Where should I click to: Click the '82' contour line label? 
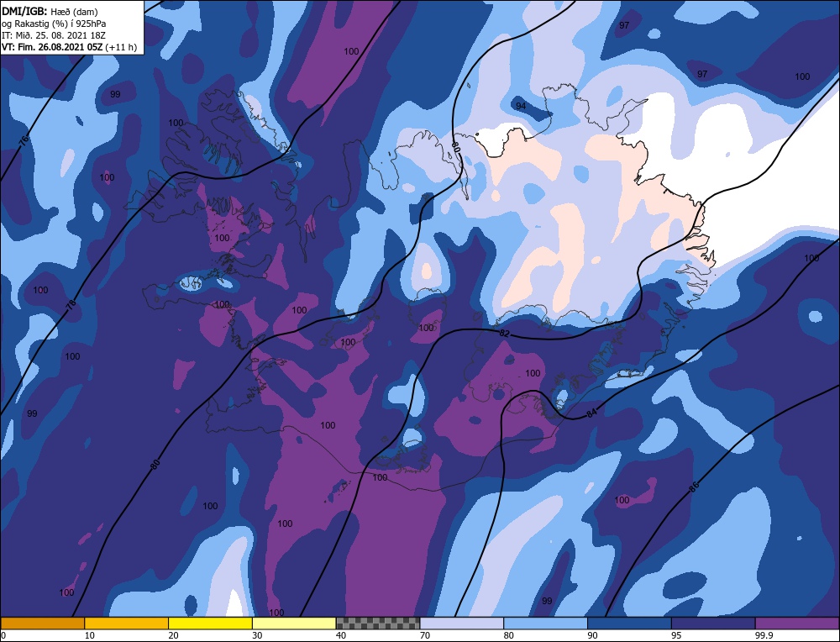(x=504, y=334)
